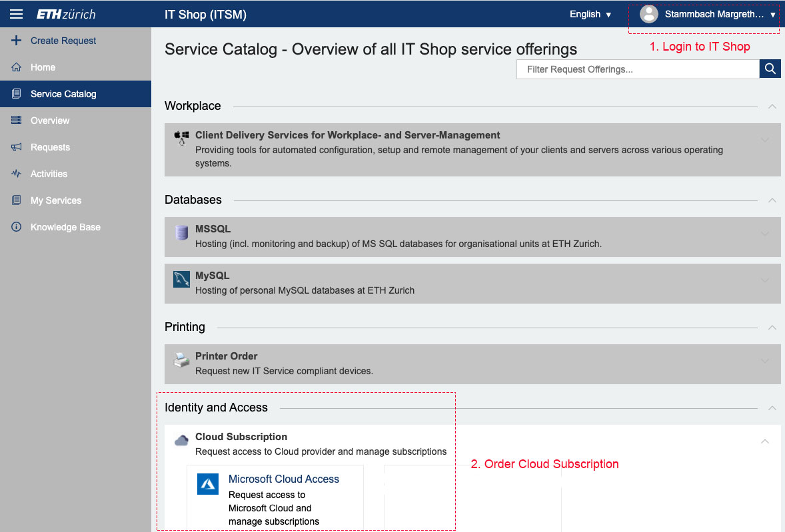The image size is (785, 532).
Task: Select Service Catalog menu item
Action: tap(75, 93)
